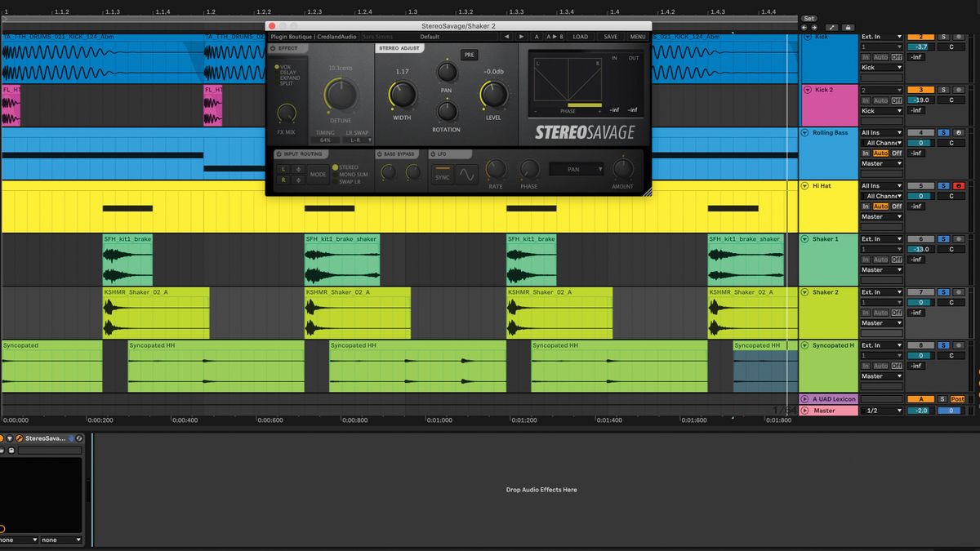Image resolution: width=980 pixels, height=551 pixels.
Task: Record-arm the Kick 2 track
Action: [959, 88]
